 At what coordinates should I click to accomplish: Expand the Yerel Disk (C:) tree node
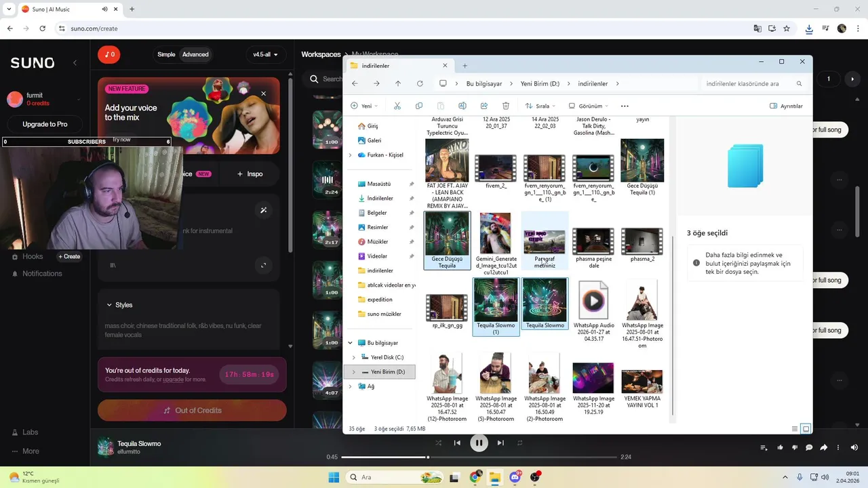click(x=353, y=357)
